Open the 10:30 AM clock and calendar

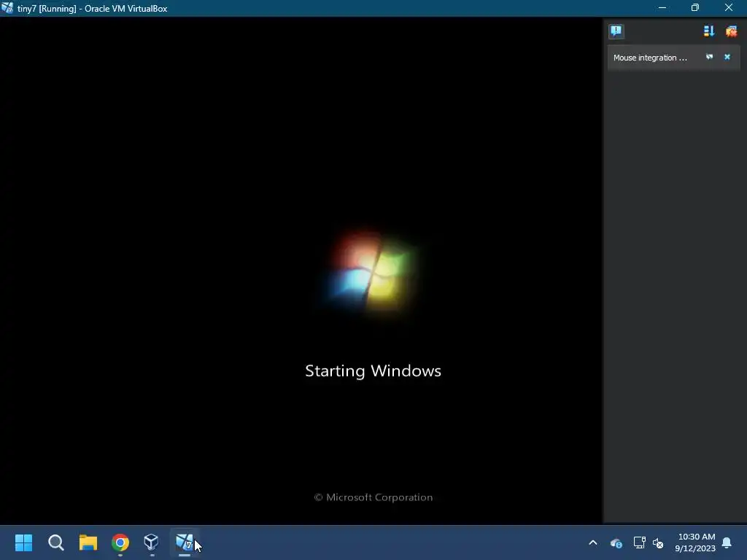[x=695, y=542]
